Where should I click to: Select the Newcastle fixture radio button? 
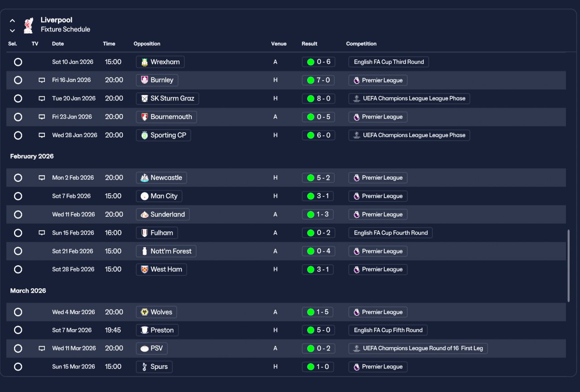click(18, 178)
